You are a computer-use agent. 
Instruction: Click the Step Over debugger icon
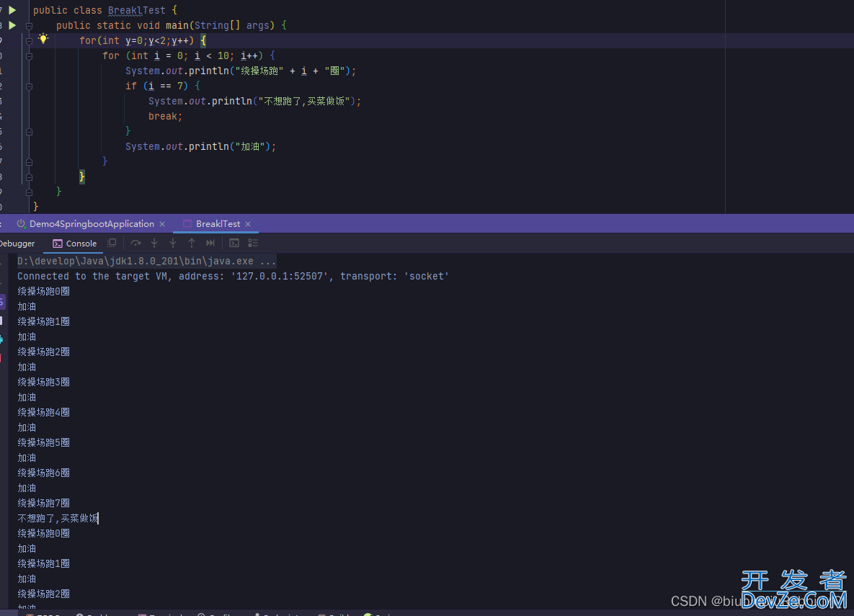[x=135, y=243]
